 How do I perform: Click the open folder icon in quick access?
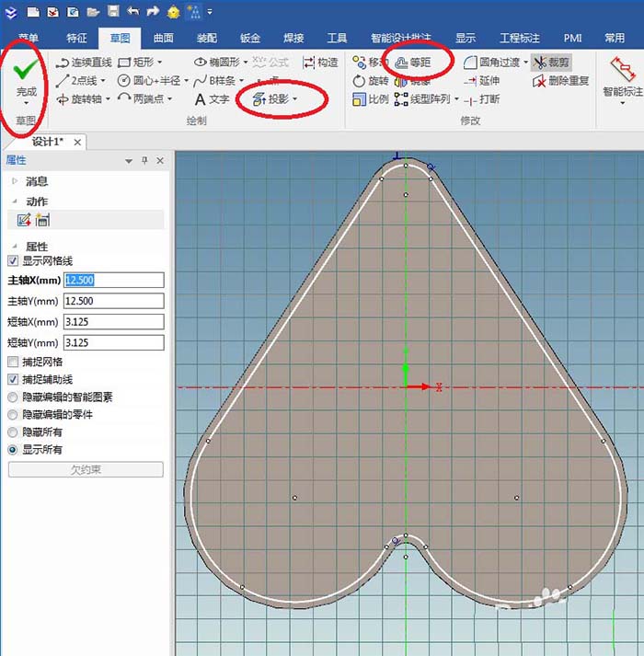93,12
